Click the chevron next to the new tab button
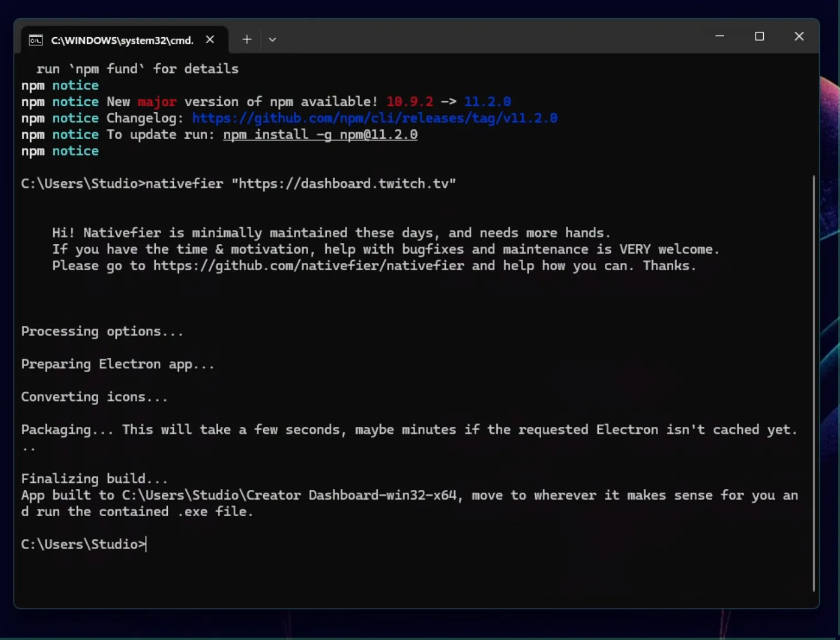840x640 pixels. point(272,39)
